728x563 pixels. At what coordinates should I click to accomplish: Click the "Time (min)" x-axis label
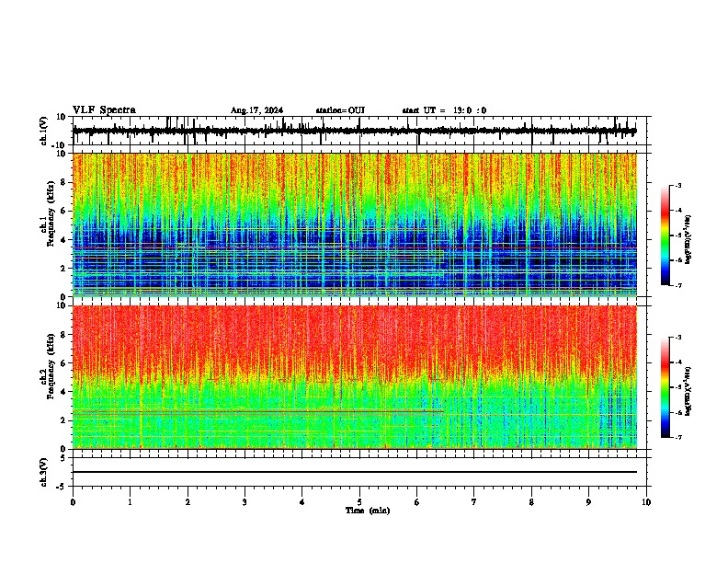coord(368,511)
